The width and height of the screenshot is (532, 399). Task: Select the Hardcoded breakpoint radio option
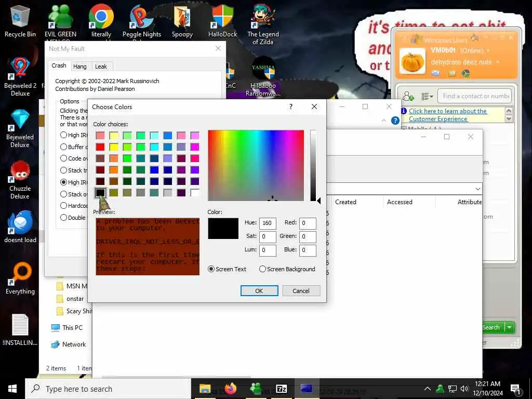click(x=63, y=206)
